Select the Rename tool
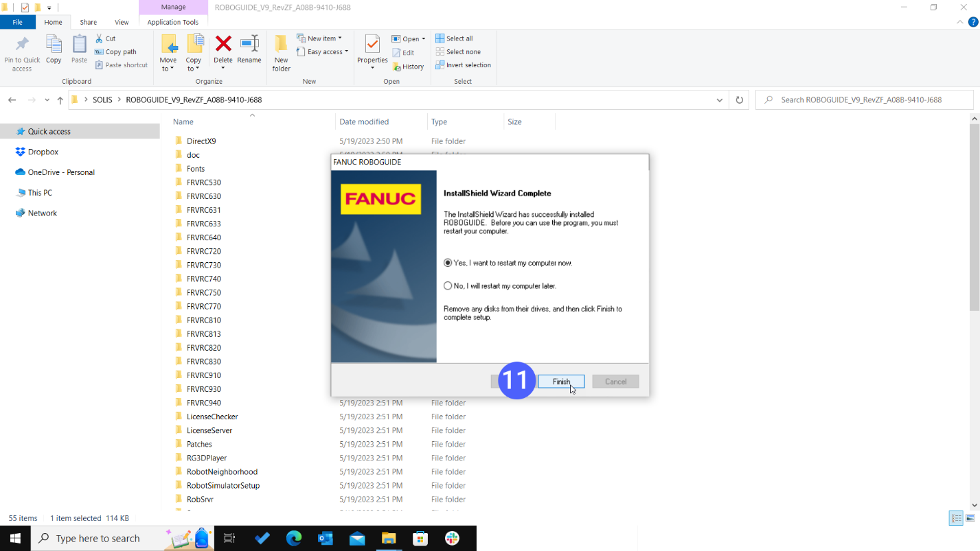Viewport: 980px width, 551px height. (249, 48)
